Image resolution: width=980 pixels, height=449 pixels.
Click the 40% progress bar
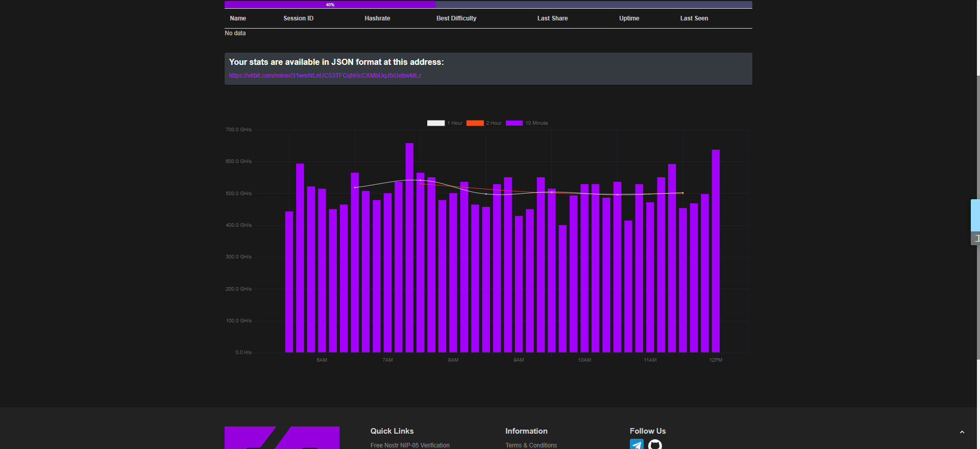(488, 5)
